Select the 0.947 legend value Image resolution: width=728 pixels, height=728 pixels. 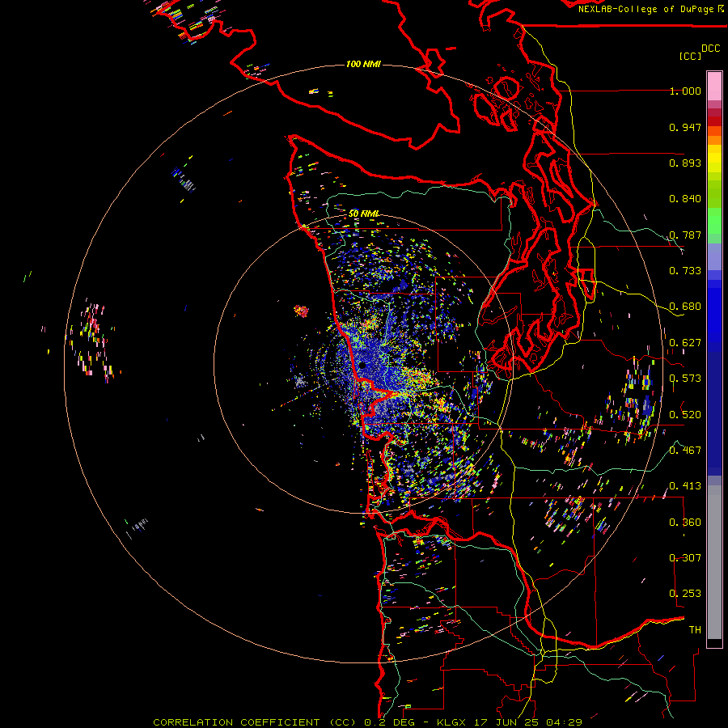coord(685,127)
